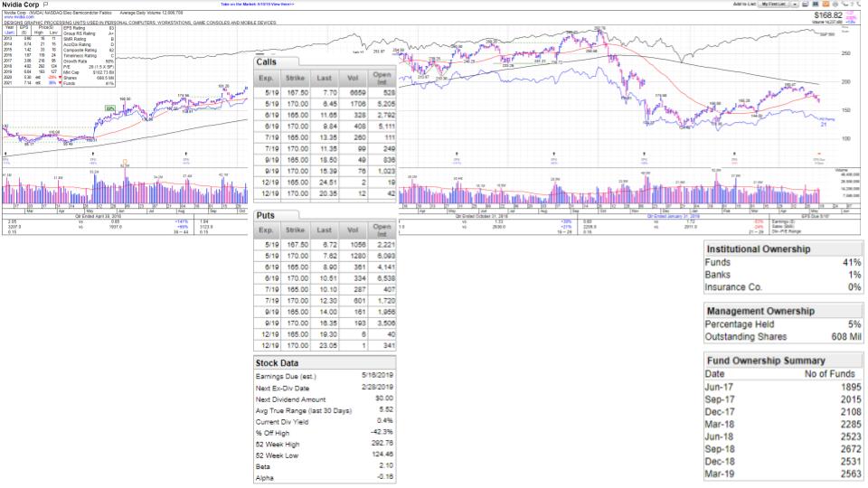This screenshot has height=488, width=868.
Task: Select the Beta value 2.10
Action: click(386, 466)
